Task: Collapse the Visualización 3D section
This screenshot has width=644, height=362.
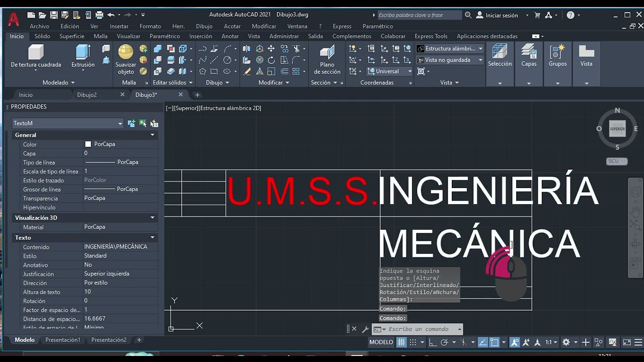Action: (152, 218)
